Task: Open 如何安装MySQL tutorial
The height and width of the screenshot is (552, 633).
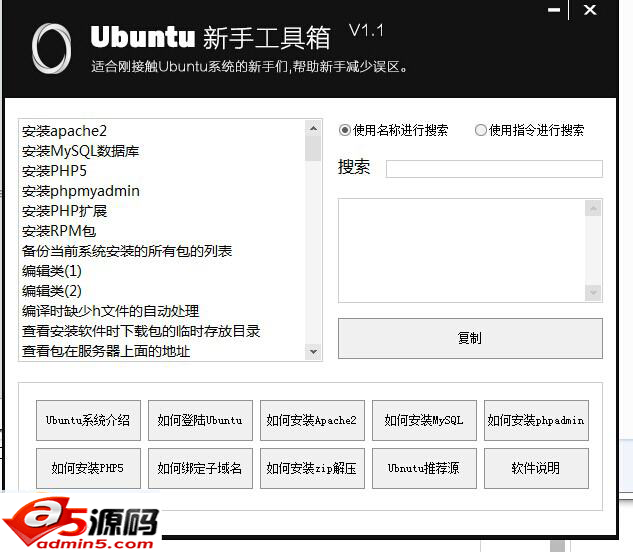Action: coord(424,420)
